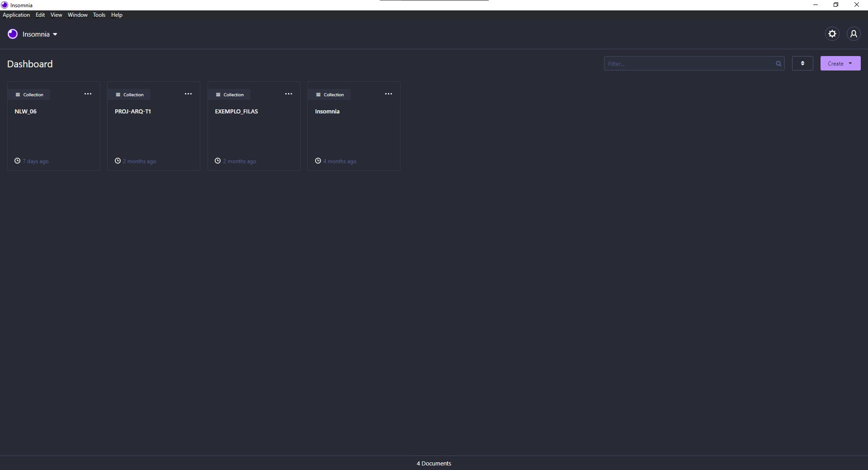Image resolution: width=868 pixels, height=470 pixels.
Task: Open the account user icon
Action: [x=854, y=34]
